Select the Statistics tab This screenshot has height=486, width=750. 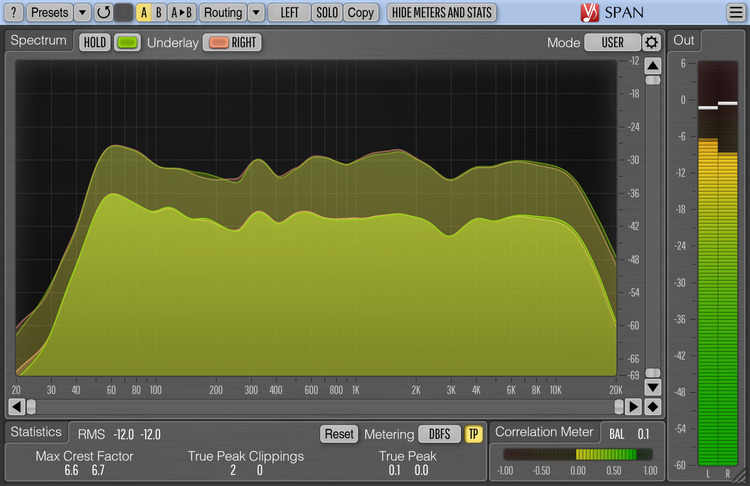click(x=37, y=432)
